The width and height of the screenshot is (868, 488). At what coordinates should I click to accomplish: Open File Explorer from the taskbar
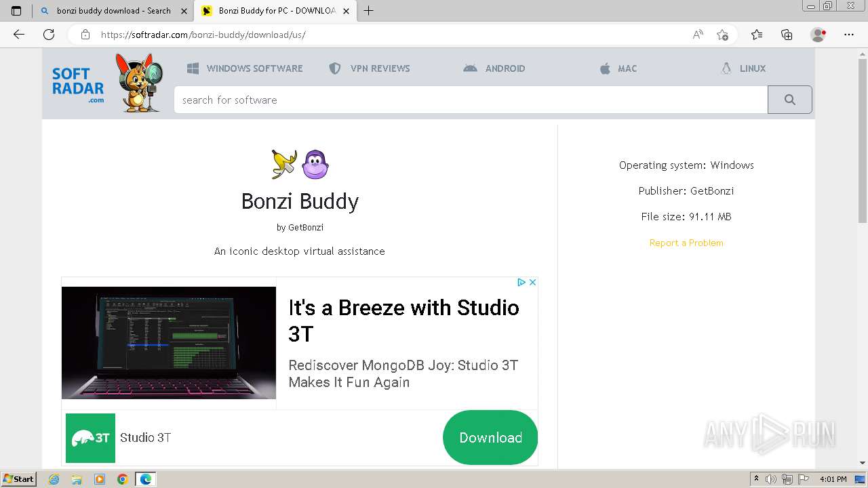[x=77, y=479]
